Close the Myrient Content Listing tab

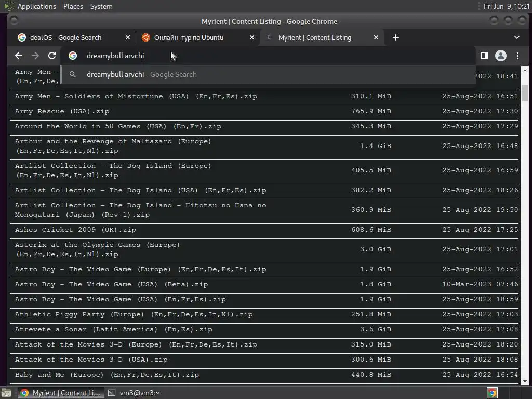click(376, 37)
